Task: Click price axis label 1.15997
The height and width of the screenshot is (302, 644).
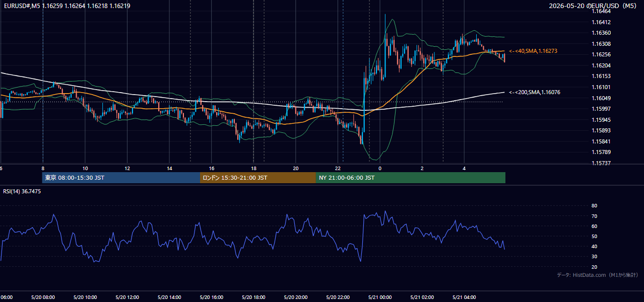Action: pyautogui.click(x=601, y=109)
